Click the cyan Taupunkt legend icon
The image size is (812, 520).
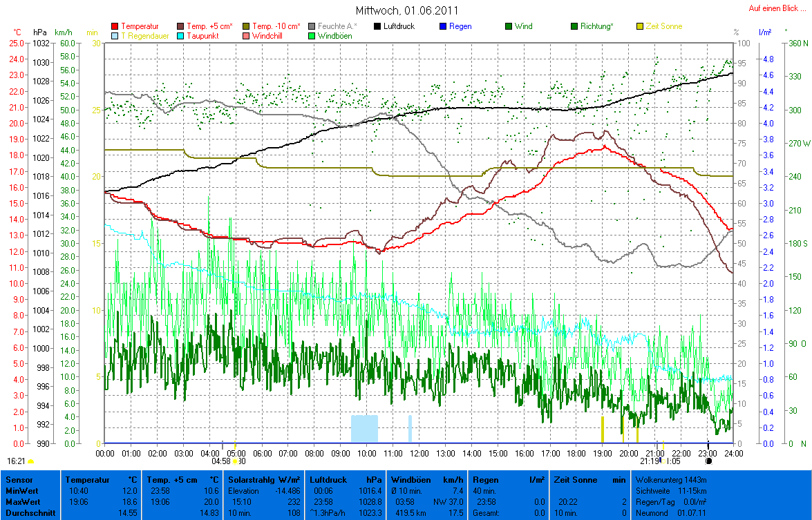click(x=180, y=35)
